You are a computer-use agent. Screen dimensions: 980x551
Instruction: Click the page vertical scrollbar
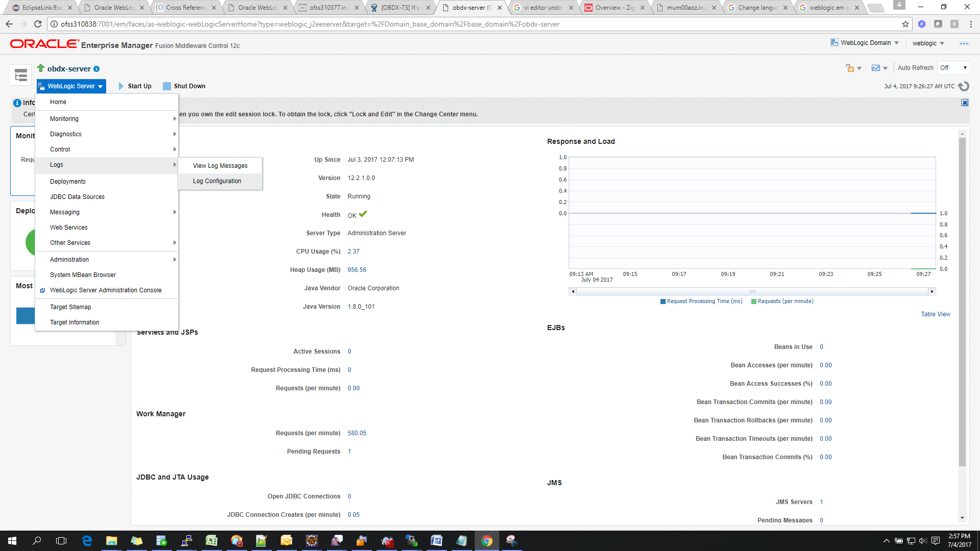pyautogui.click(x=962, y=302)
